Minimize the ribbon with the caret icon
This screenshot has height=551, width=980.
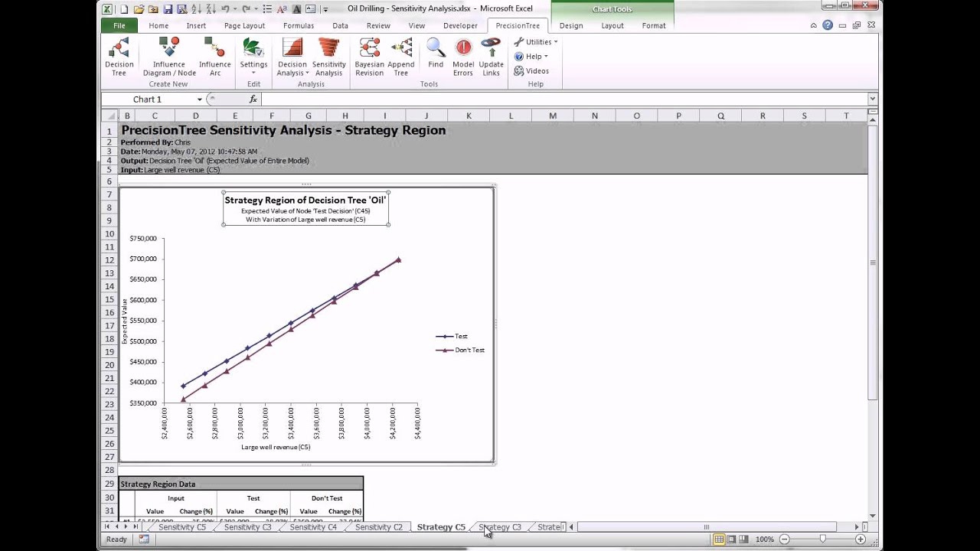[x=814, y=25]
